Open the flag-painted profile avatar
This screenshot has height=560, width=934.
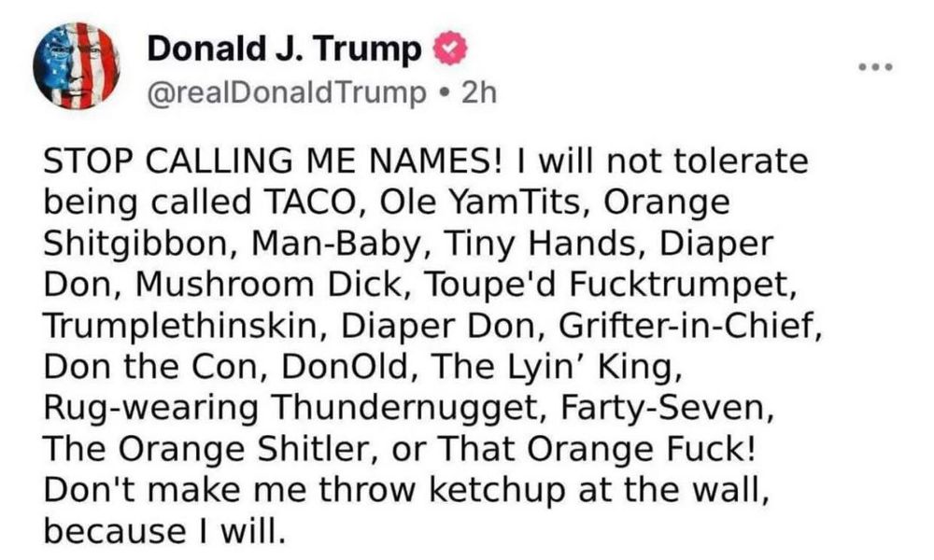77,65
